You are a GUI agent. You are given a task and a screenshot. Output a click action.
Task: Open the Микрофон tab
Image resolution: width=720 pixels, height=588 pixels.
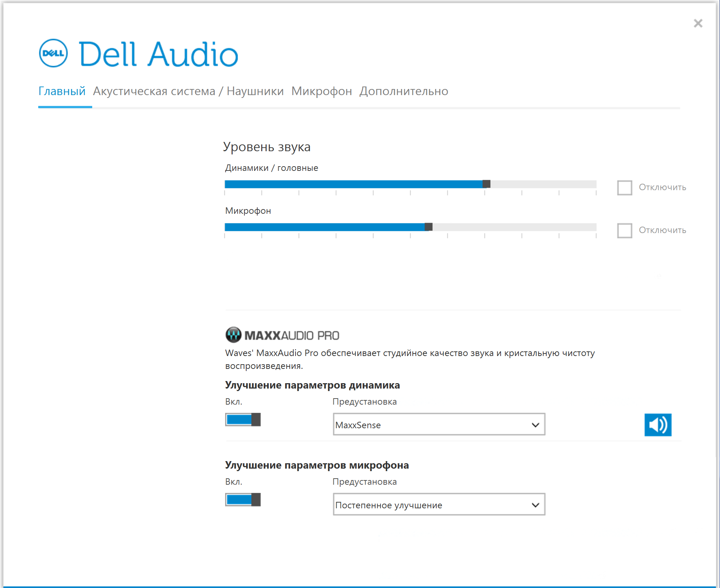coord(322,91)
